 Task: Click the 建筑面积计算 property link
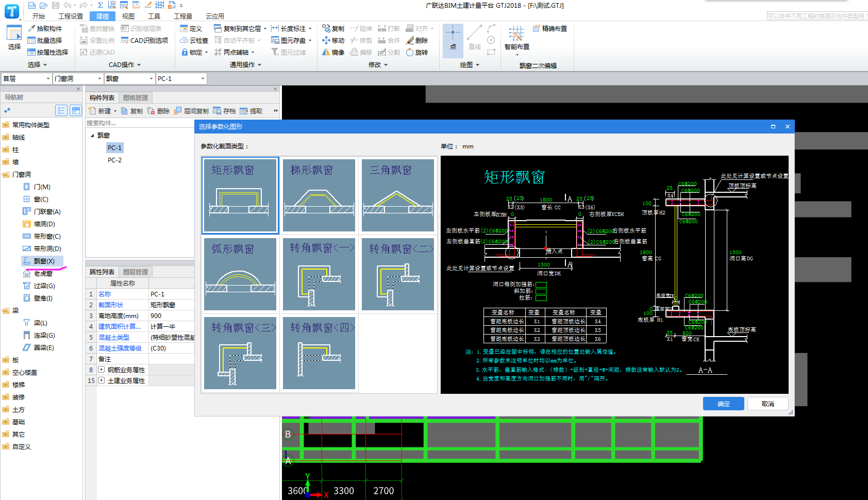(119, 326)
